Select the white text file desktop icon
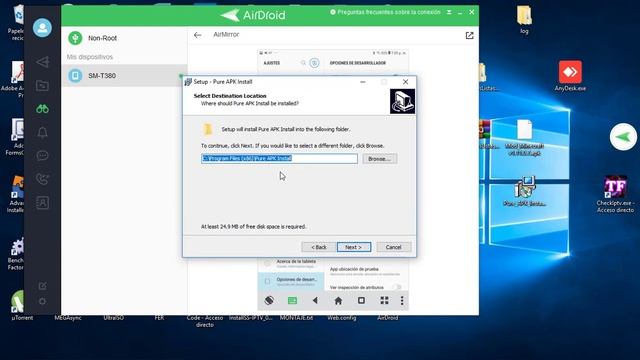Screen dimensions: 640x360 (524, 138)
